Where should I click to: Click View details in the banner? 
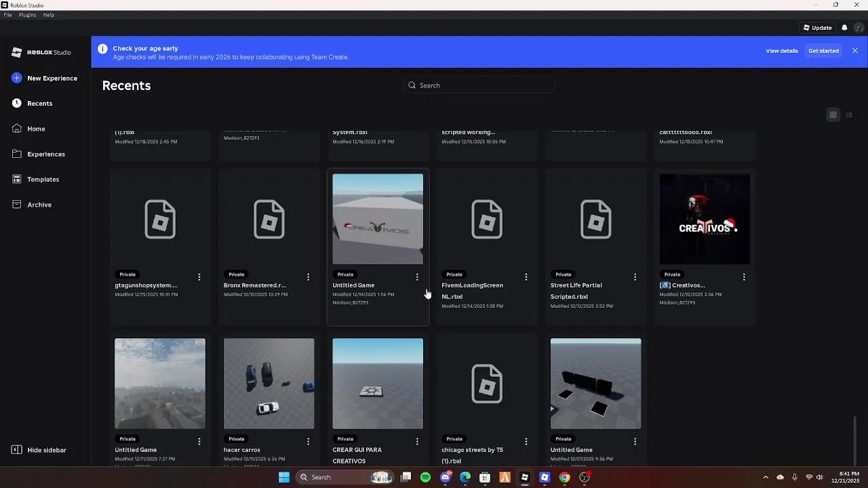[782, 51]
